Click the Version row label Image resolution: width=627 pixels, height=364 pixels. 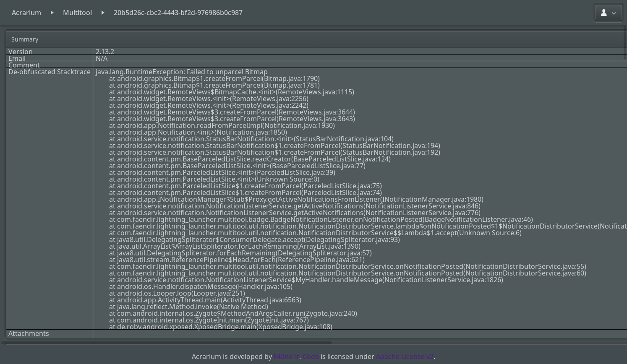21,52
